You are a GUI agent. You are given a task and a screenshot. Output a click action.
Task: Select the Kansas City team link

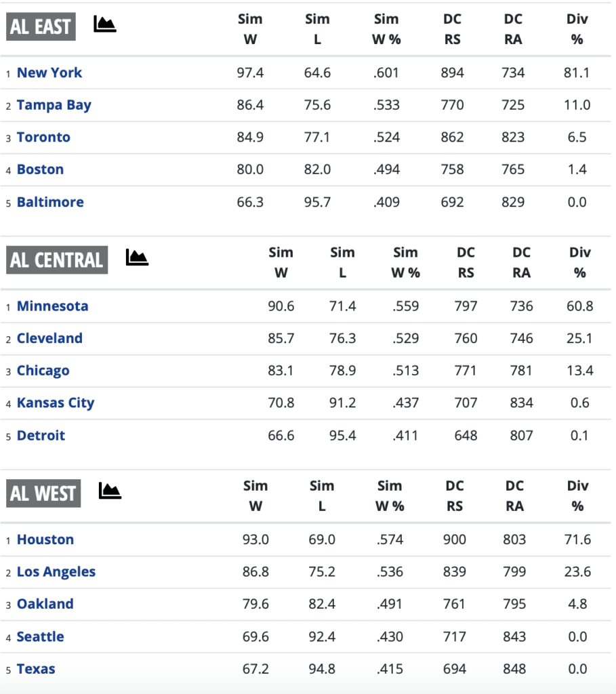(x=56, y=403)
